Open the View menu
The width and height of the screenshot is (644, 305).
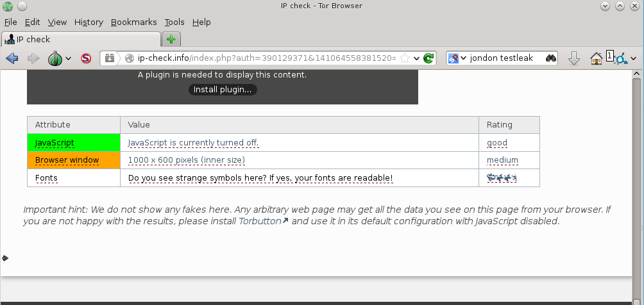57,22
